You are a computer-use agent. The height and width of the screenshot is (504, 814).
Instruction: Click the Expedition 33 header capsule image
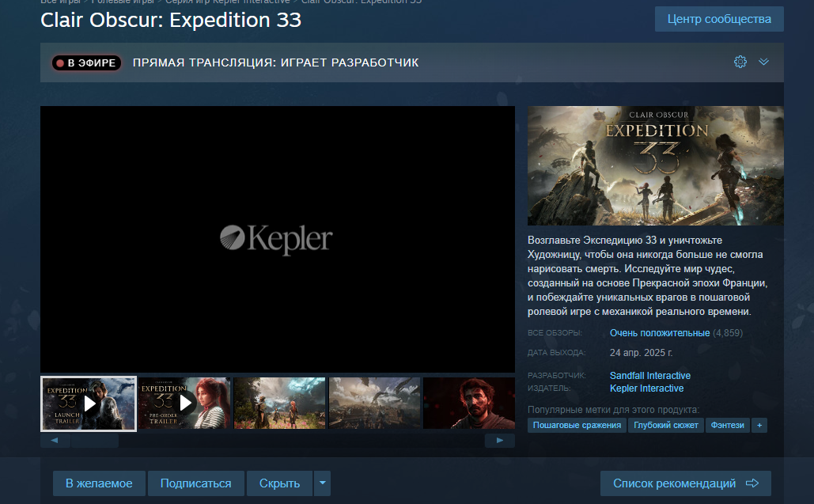tap(656, 165)
